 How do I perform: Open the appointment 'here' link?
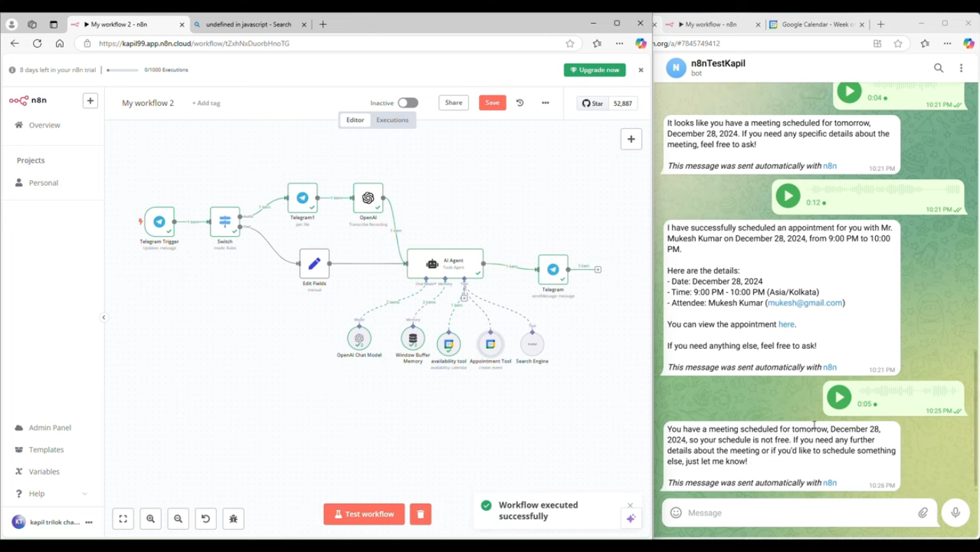787,325
